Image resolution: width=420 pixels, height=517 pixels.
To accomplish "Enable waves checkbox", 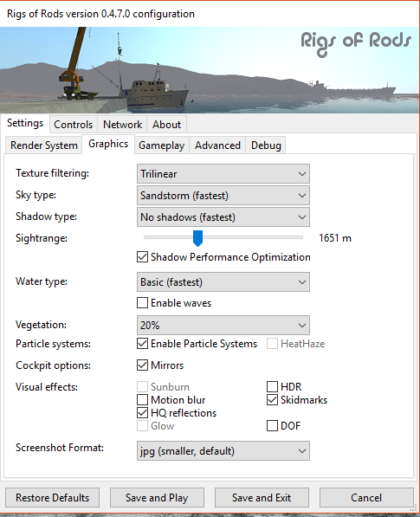I will coord(142,303).
